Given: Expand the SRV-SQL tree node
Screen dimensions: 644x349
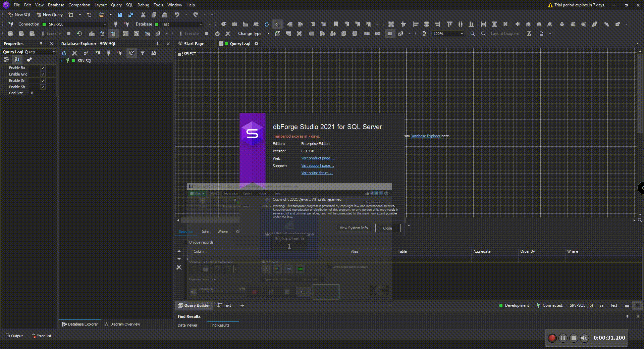Looking at the screenshot, I should (62, 61).
